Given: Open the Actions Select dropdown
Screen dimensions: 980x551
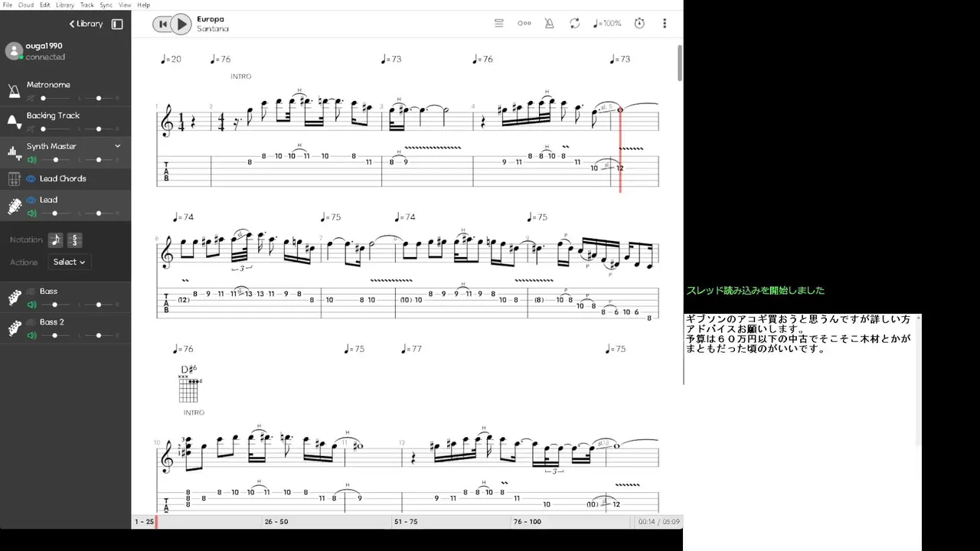Looking at the screenshot, I should [x=70, y=262].
